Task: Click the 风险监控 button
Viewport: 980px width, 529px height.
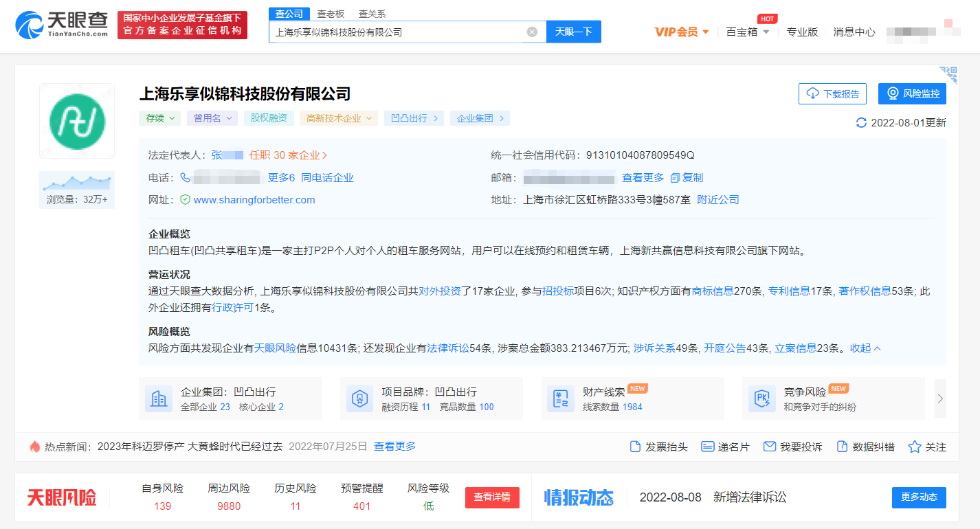Action: click(x=912, y=93)
